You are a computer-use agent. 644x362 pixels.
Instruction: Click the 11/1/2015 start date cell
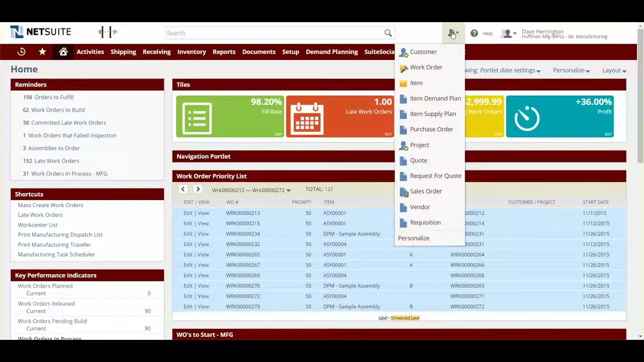pyautogui.click(x=596, y=213)
